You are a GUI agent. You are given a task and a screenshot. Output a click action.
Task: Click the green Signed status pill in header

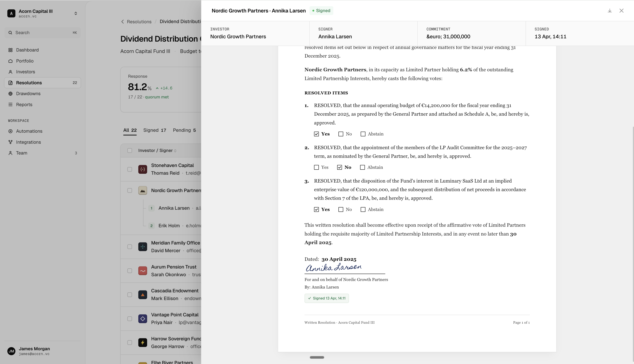pyautogui.click(x=321, y=11)
